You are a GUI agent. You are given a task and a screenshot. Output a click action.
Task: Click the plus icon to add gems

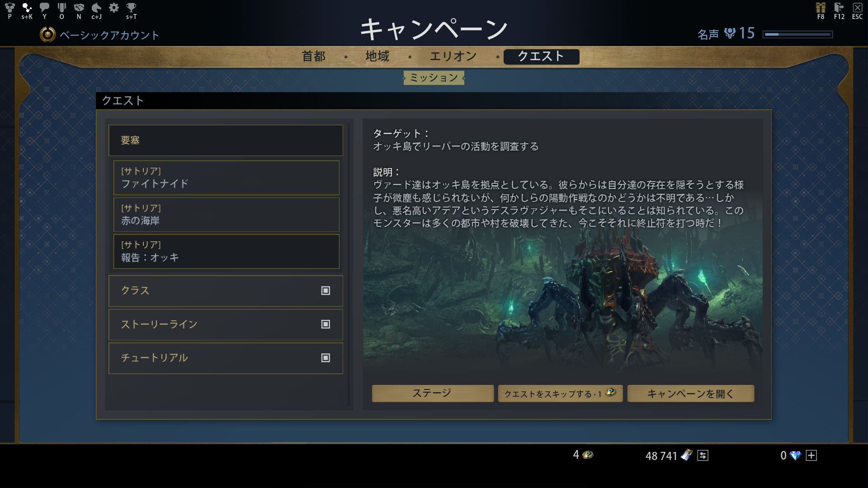pos(811,455)
